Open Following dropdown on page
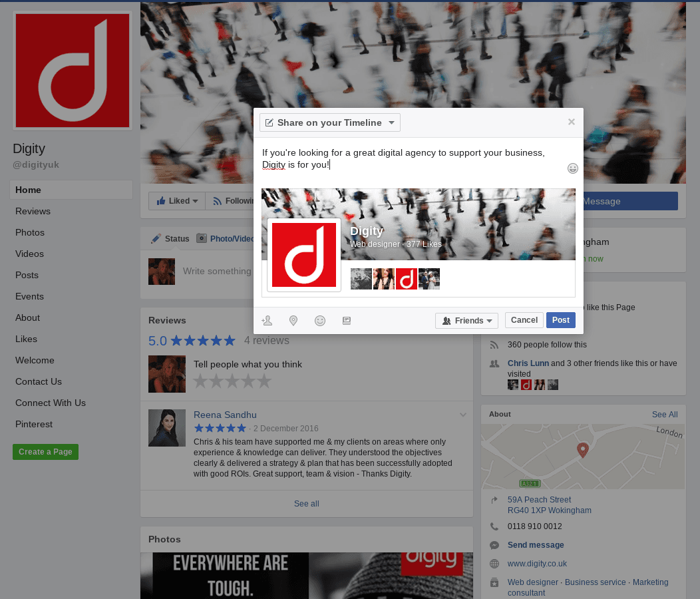 [230, 201]
